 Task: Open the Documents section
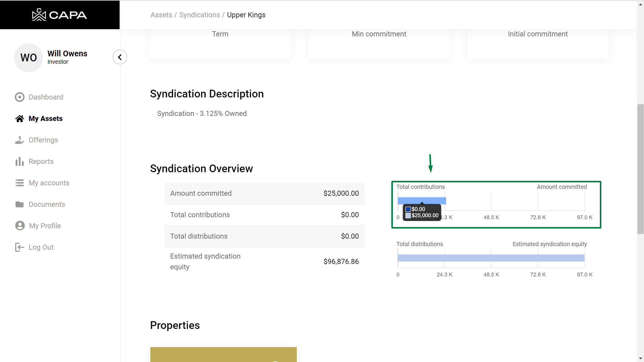[47, 204]
